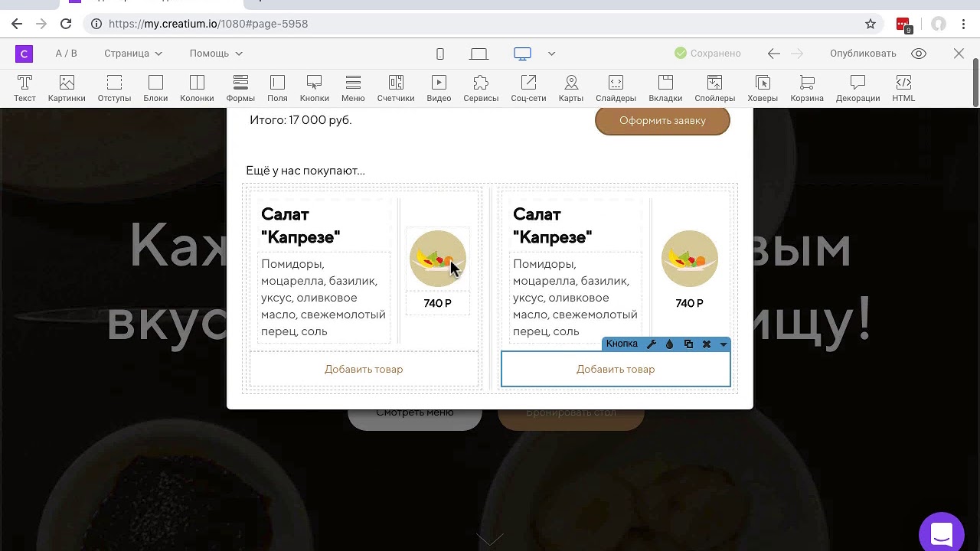Select the Поля tool
Viewport: 980px width, 551px height.
(277, 88)
